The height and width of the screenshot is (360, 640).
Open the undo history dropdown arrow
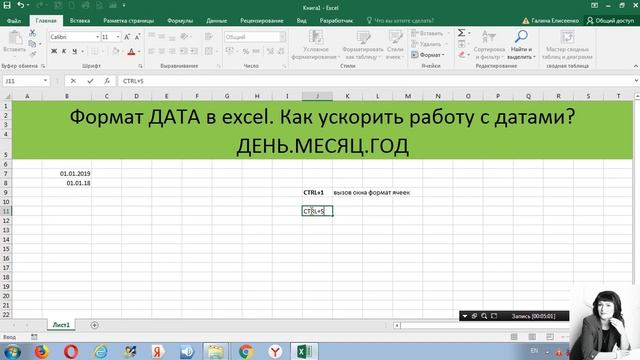[27, 6]
